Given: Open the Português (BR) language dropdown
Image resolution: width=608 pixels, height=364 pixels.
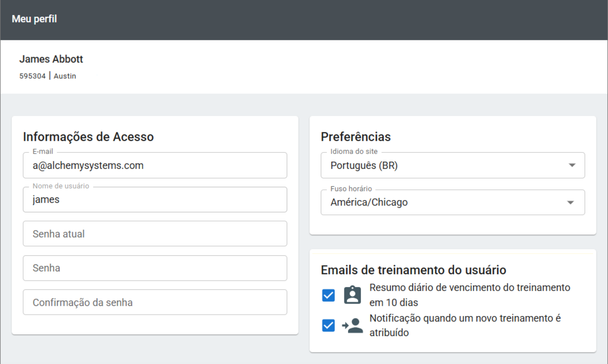Looking at the screenshot, I should click(452, 165).
